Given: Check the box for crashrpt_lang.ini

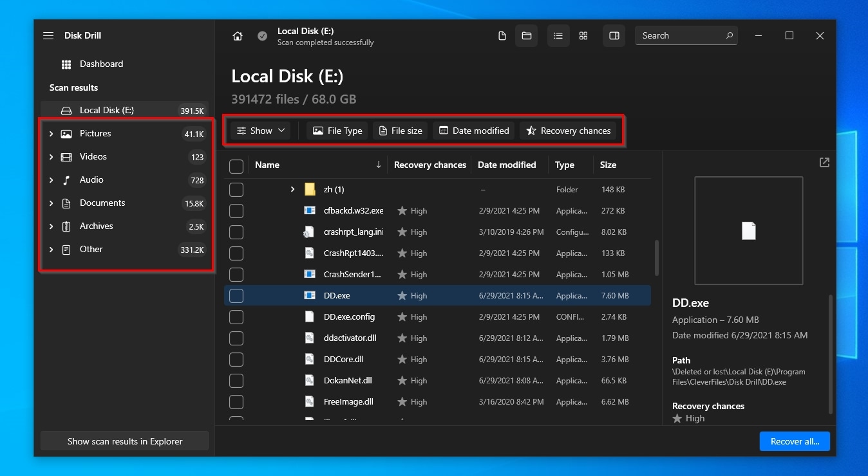Looking at the screenshot, I should click(236, 232).
